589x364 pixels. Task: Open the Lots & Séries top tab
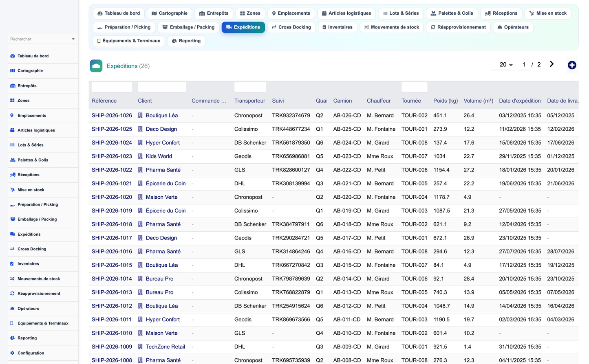point(401,13)
